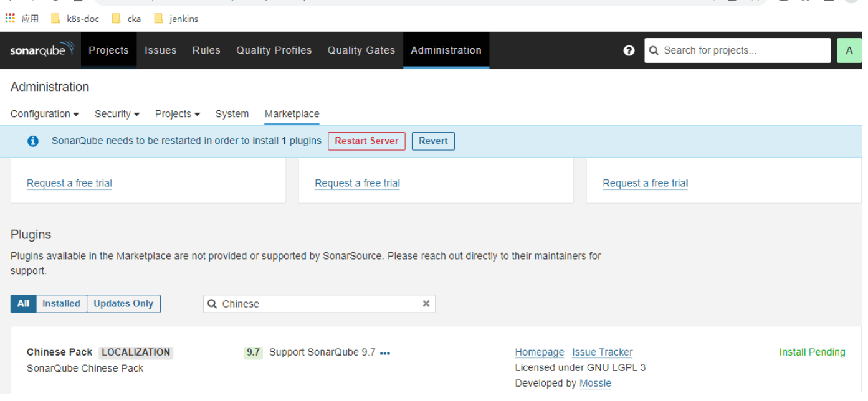This screenshot has width=868, height=401.
Task: Open the System administration tab
Action: (232, 114)
